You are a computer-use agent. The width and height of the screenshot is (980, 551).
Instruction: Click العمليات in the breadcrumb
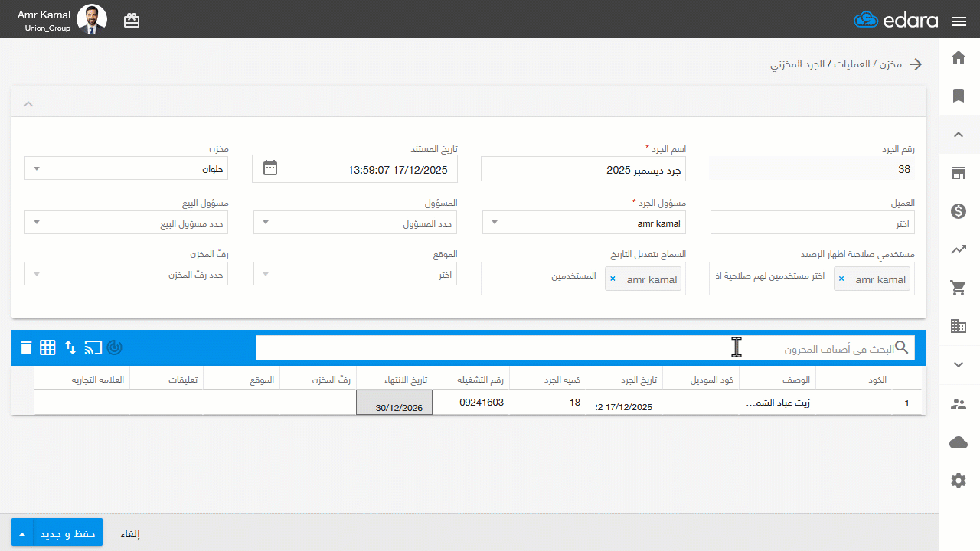(x=851, y=64)
